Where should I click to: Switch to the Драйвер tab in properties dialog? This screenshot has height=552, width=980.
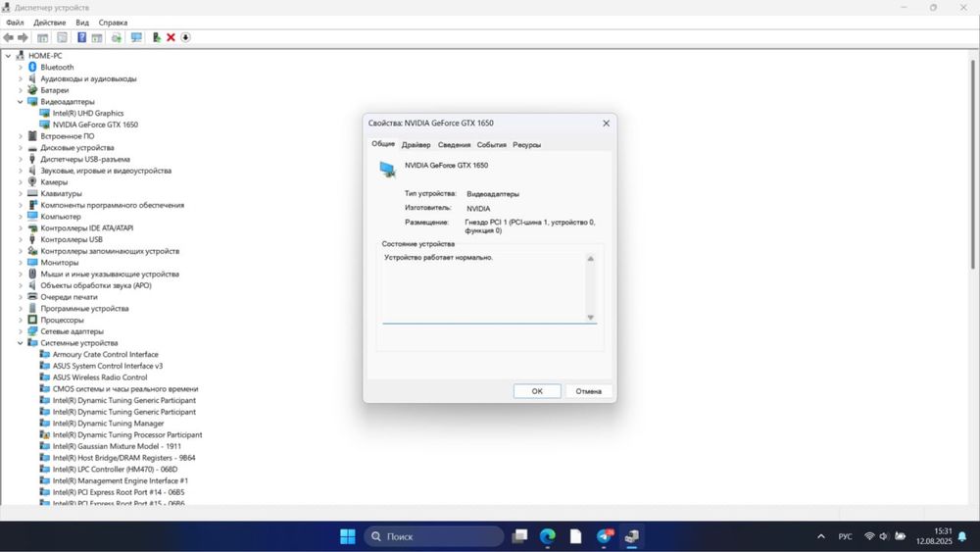(416, 144)
